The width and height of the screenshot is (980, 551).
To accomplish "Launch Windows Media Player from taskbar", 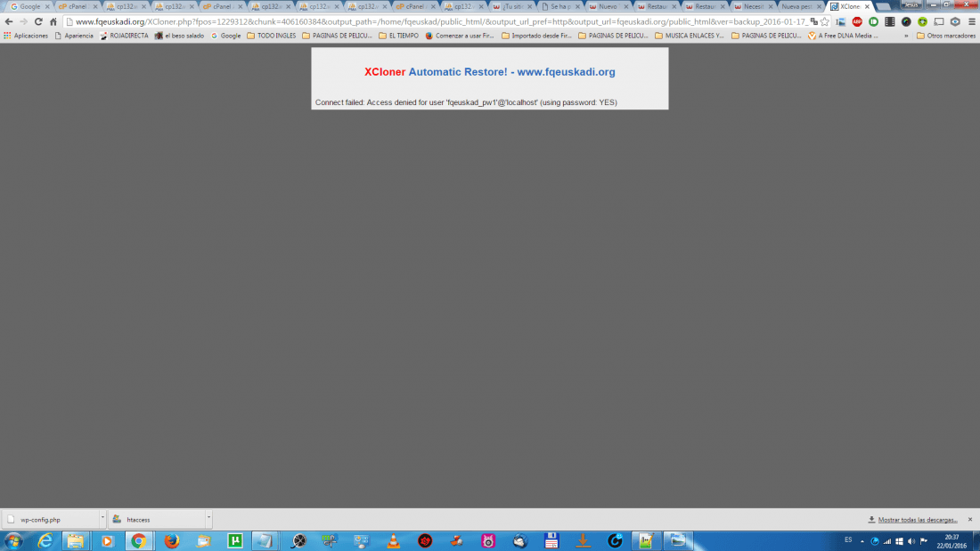I will pos(107,541).
